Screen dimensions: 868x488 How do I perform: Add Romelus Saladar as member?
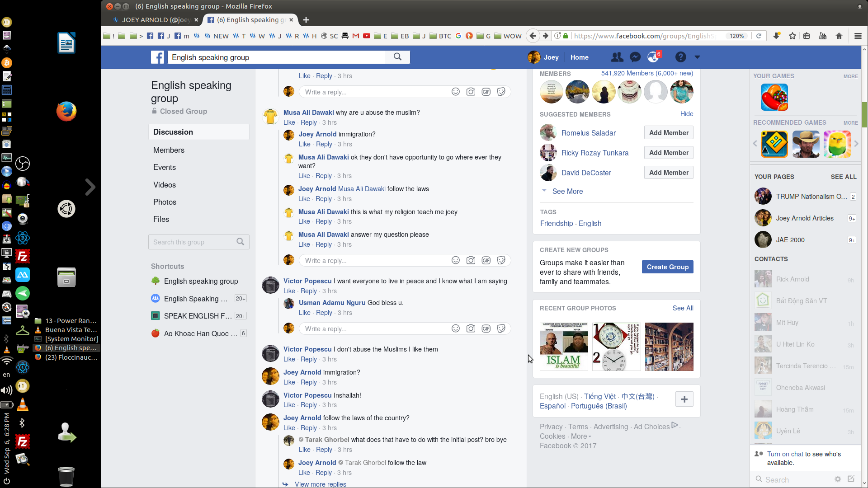pyautogui.click(x=669, y=133)
